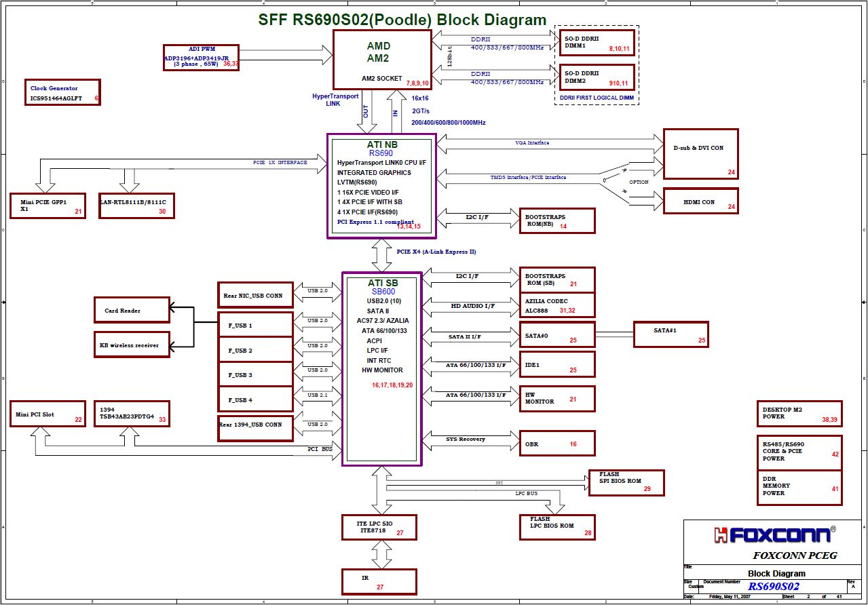Click the 'SFF RS690S02(Poodle) Block Diagram' title

pyautogui.click(x=402, y=20)
